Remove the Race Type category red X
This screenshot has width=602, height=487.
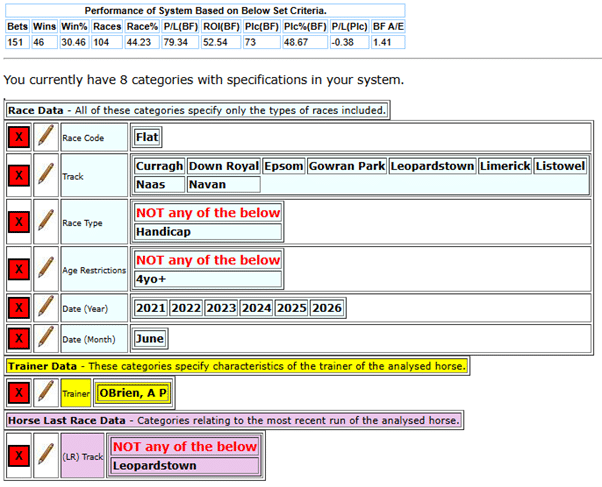[19, 222]
